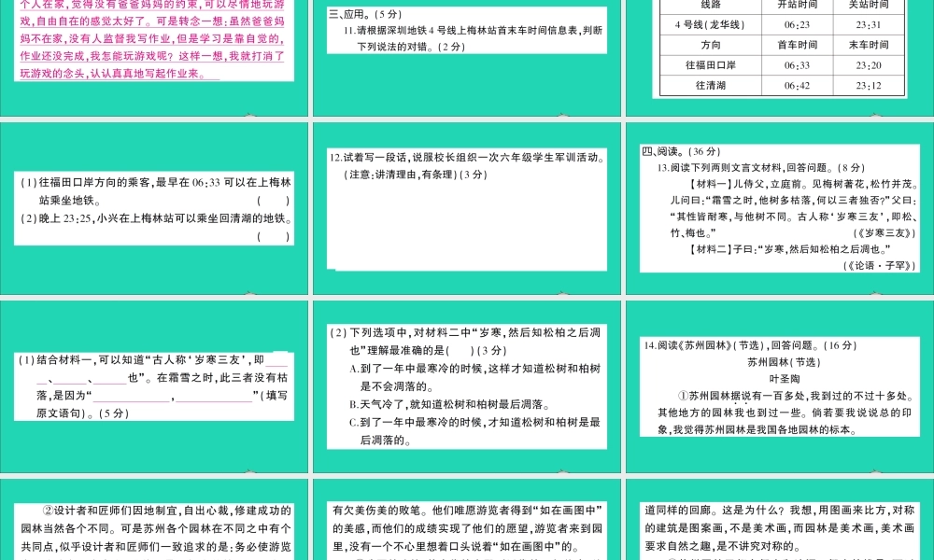Screen dimensions: 934x560
Task: Click the line 13.阅读下列两则文言文材料
Action: [761, 167]
